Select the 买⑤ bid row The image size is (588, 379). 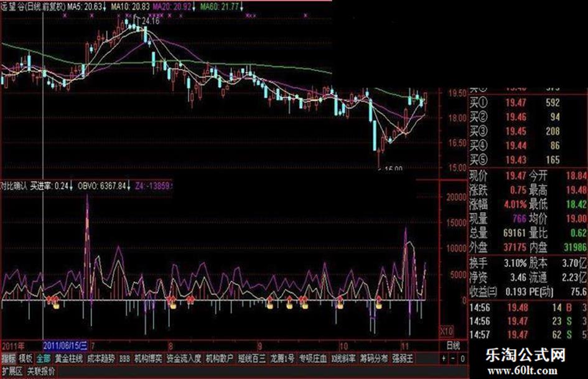tap(515, 159)
